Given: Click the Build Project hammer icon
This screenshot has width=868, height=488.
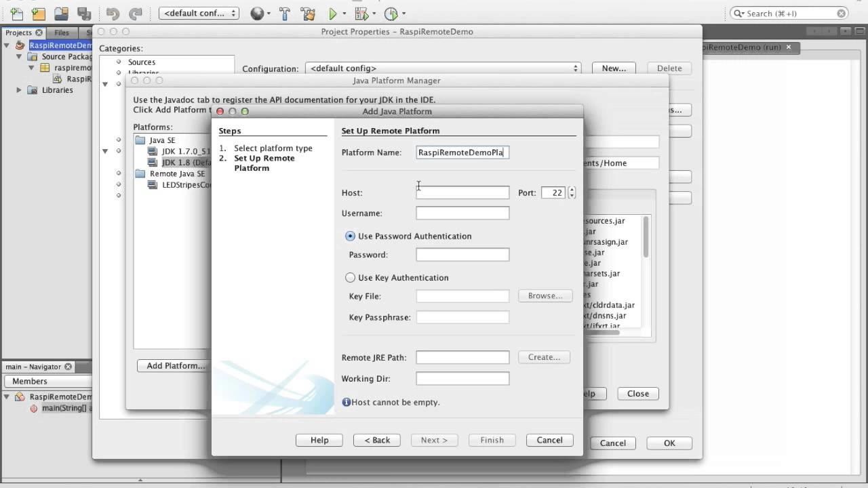Looking at the screenshot, I should coord(285,13).
